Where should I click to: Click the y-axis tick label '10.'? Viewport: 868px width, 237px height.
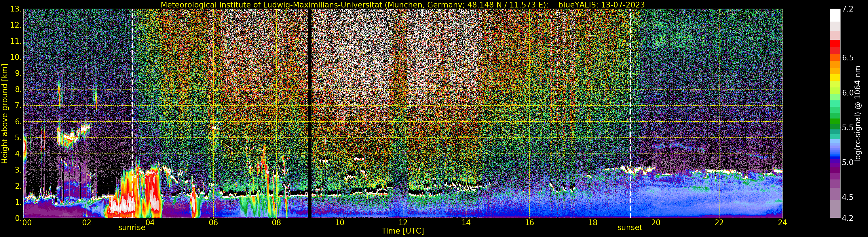tap(16, 57)
